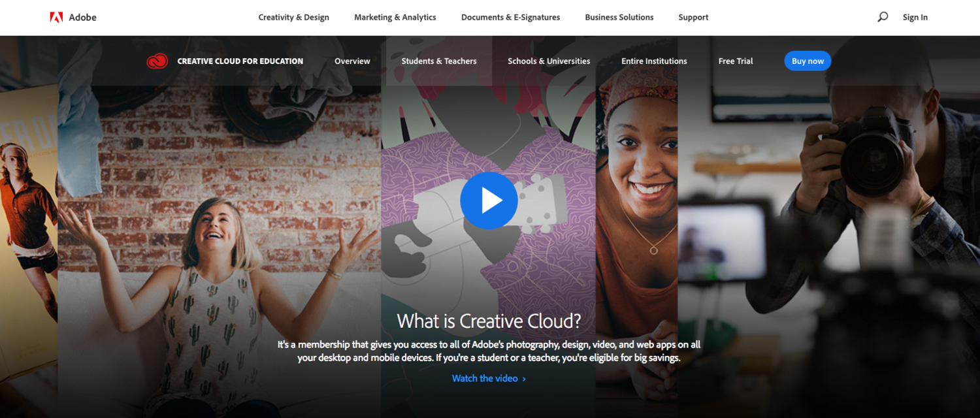Viewport: 980px width, 418px height.
Task: Open the Free Trial link
Action: (x=736, y=61)
